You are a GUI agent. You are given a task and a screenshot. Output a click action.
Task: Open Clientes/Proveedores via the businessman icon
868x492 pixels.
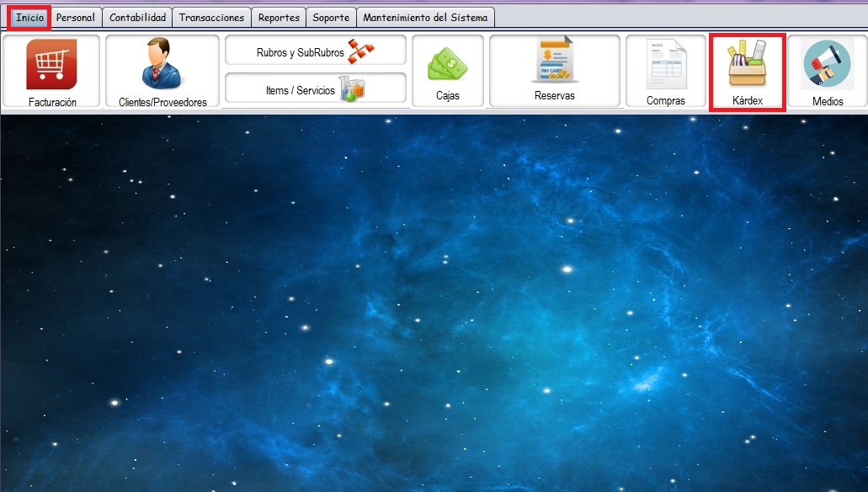click(162, 64)
